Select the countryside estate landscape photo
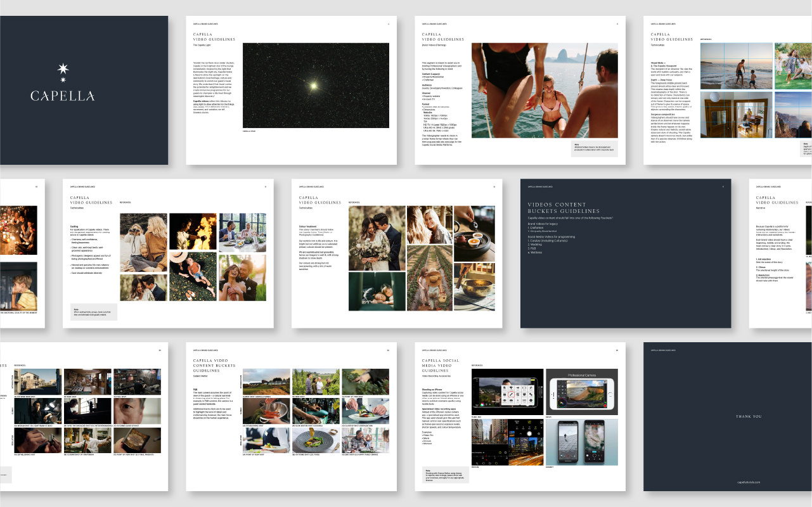The image size is (812, 507). pyautogui.click(x=266, y=382)
